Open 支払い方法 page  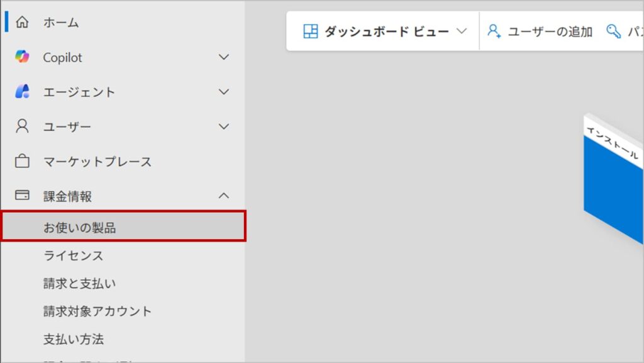[74, 339]
